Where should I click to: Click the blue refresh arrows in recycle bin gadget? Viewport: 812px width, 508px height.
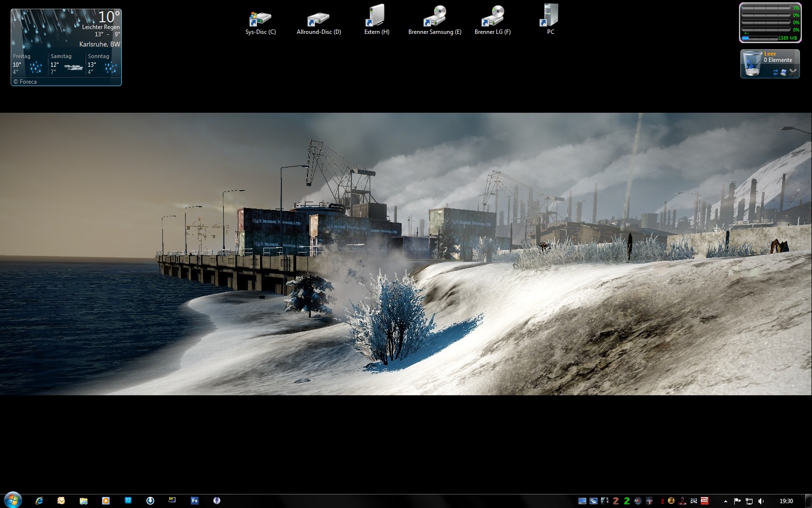pos(775,72)
